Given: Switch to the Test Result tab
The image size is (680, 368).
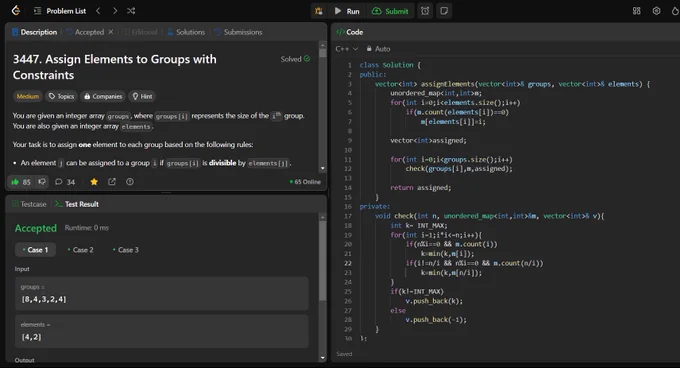Looking at the screenshot, I should click(77, 204).
